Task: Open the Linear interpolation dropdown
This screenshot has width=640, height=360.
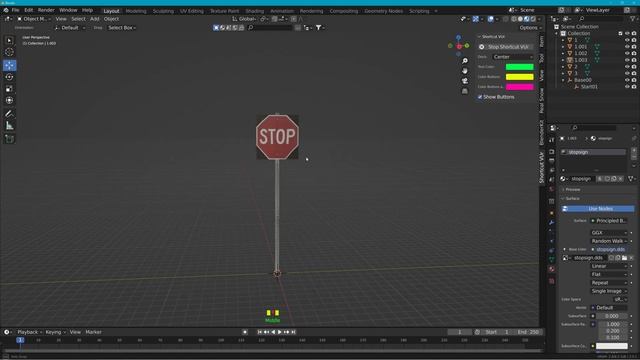Action: (x=609, y=266)
